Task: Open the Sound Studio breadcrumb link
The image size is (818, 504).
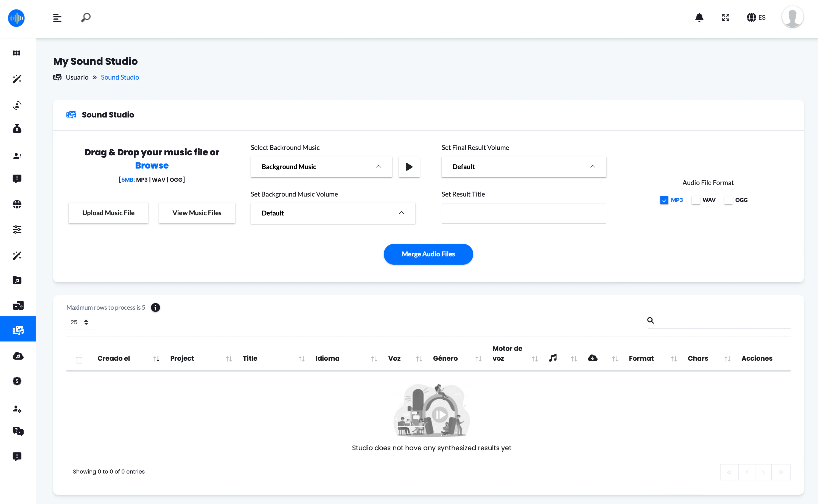Action: (x=120, y=77)
